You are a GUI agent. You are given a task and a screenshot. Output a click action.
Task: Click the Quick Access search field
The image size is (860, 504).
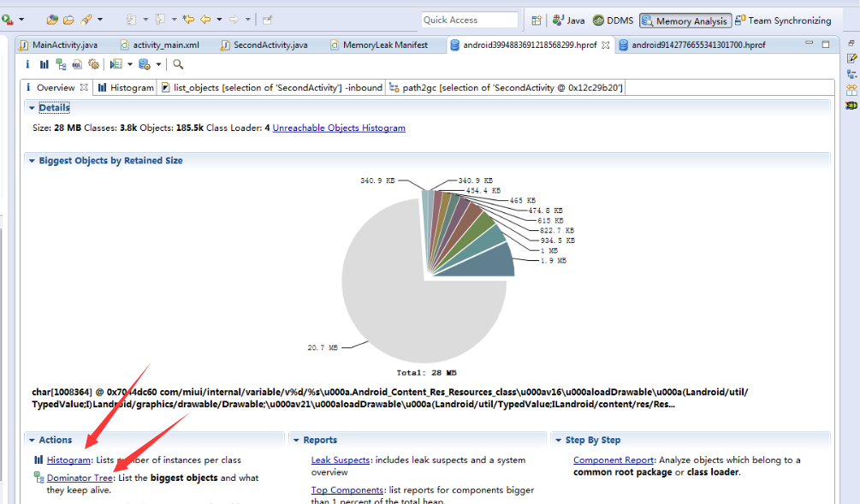(469, 20)
